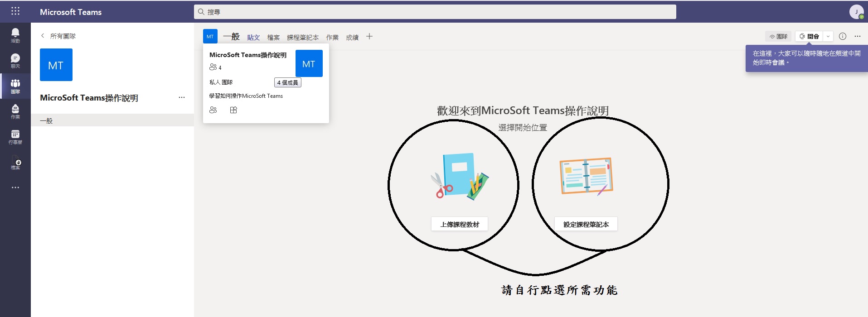Viewport: 868px width, 317px height.
Task: Show more apps ellipsis in the sidebar
Action: 15,187
